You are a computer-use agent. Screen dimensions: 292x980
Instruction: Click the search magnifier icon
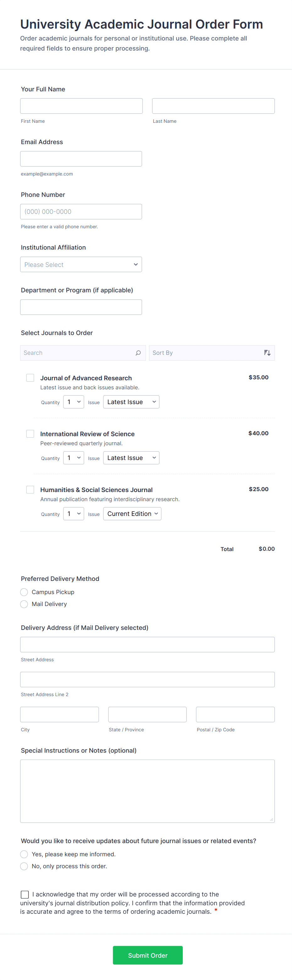click(138, 353)
